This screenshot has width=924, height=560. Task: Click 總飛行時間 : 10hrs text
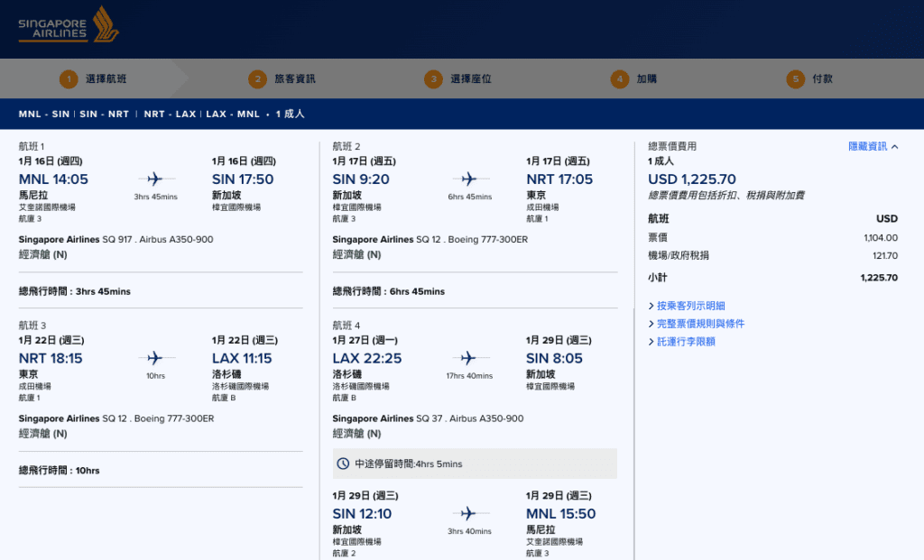tap(59, 471)
